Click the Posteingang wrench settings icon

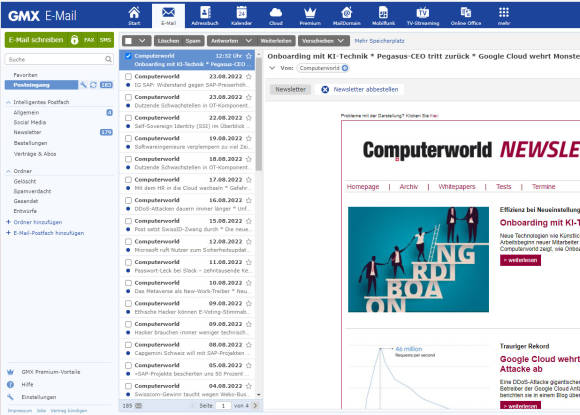tap(84, 85)
